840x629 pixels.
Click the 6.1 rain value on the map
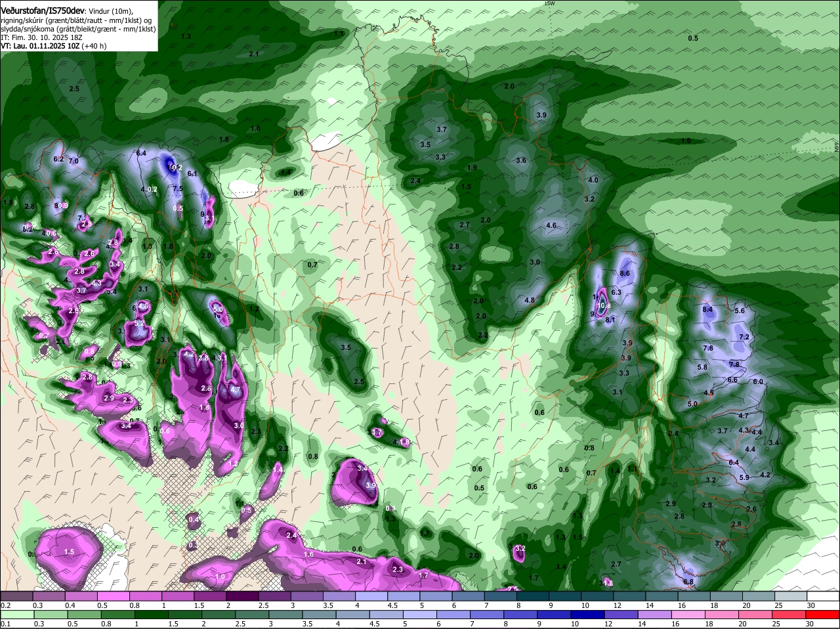192,173
